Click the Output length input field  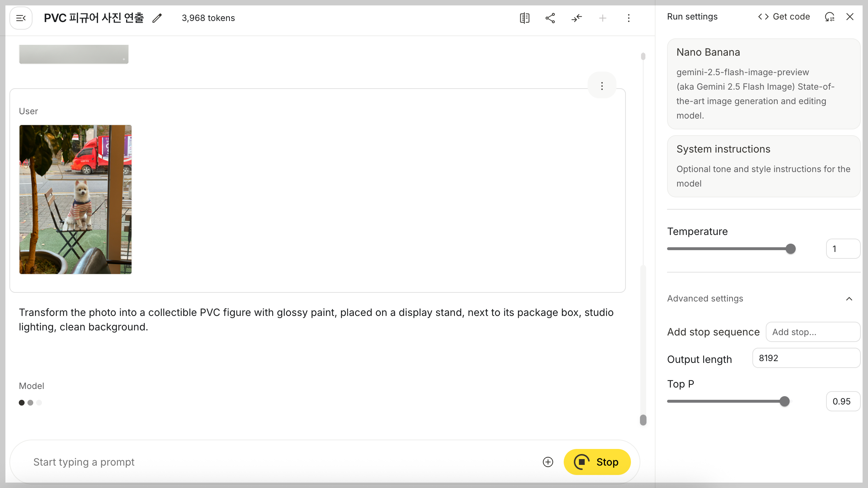pyautogui.click(x=806, y=358)
